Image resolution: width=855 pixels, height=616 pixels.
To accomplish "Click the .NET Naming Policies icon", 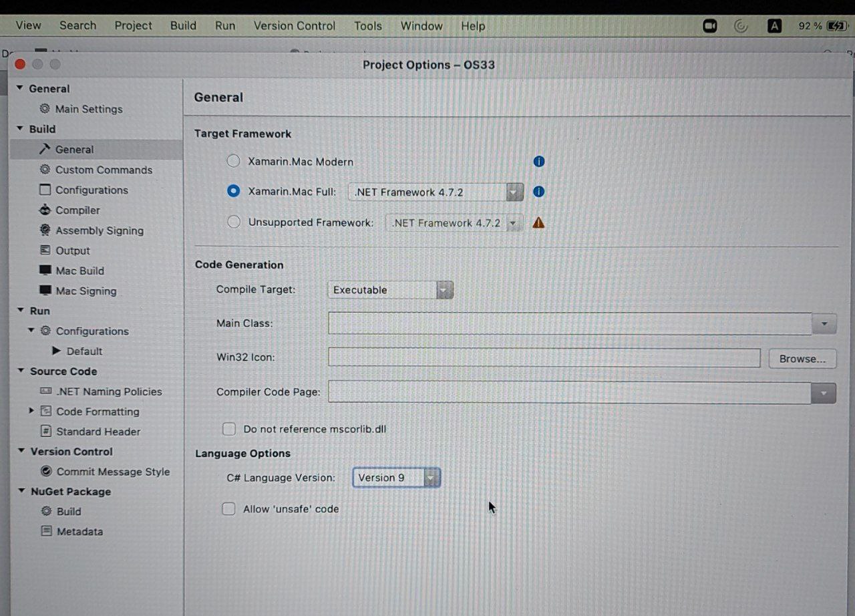I will (x=46, y=391).
